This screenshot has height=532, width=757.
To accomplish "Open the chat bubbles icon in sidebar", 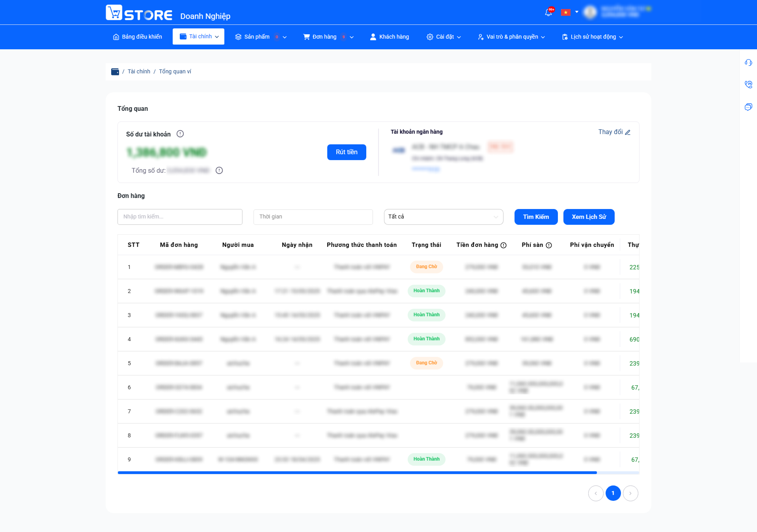I will click(x=748, y=107).
